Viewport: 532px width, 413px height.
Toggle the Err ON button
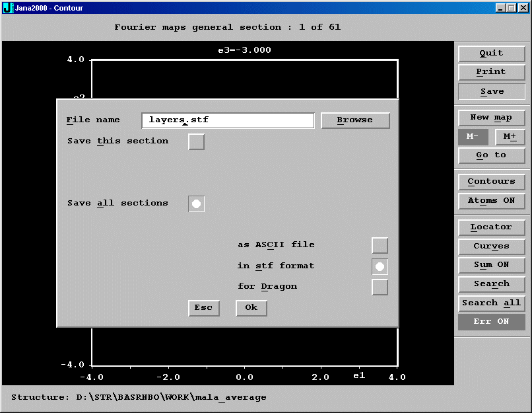[x=491, y=322]
